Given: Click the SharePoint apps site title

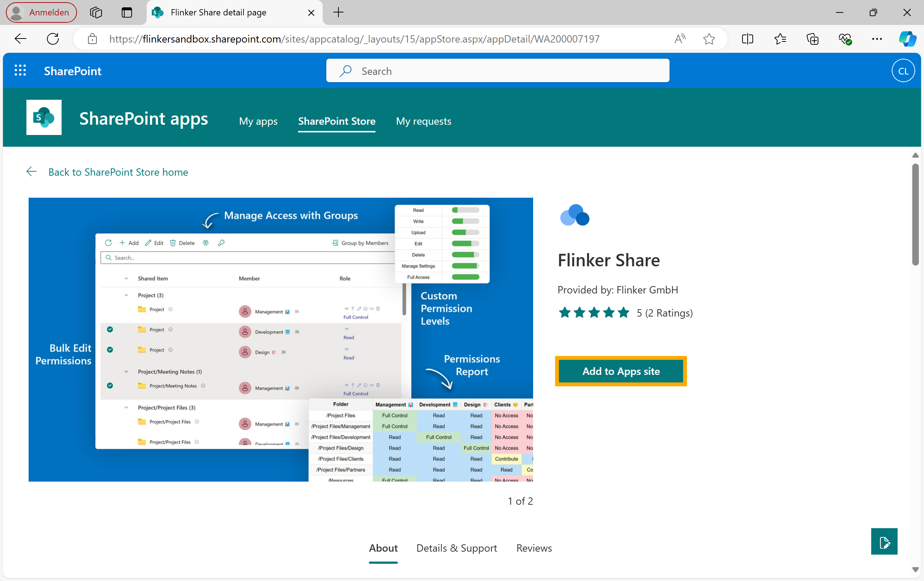Looking at the screenshot, I should (143, 118).
